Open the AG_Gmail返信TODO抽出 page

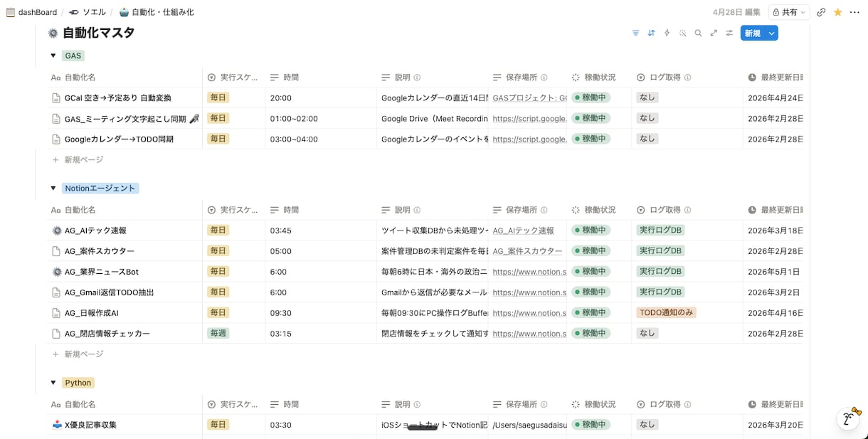109,292
